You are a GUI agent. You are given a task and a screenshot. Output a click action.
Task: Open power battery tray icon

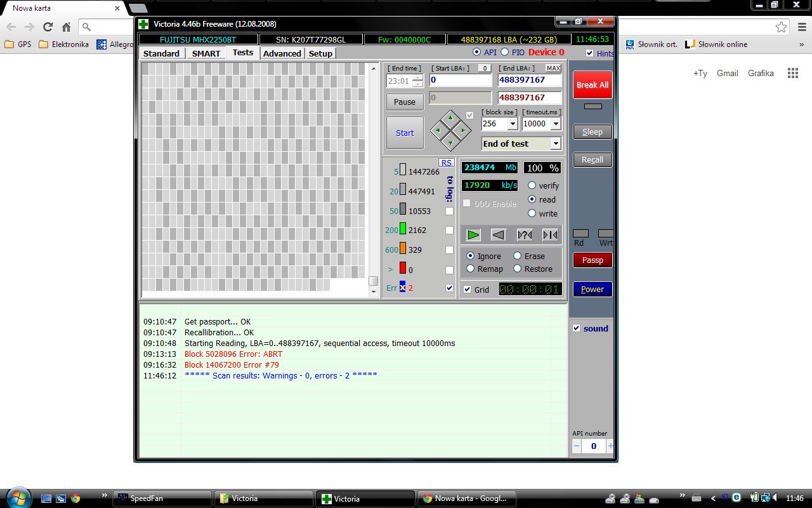(754, 498)
